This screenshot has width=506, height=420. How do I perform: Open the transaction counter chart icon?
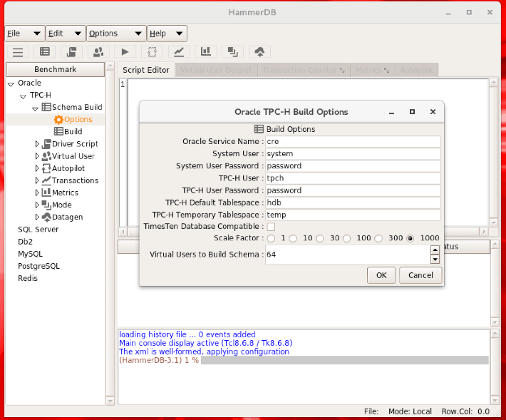pos(178,52)
